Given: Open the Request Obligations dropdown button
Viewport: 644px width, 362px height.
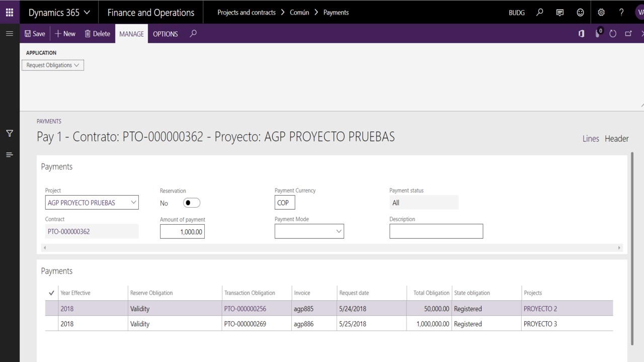Looking at the screenshot, I should coord(53,65).
